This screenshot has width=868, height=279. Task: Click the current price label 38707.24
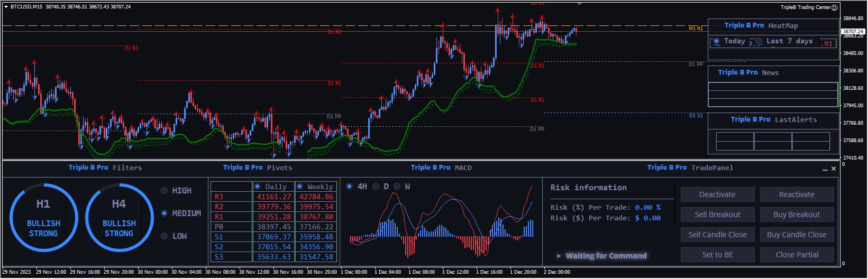pyautogui.click(x=853, y=32)
